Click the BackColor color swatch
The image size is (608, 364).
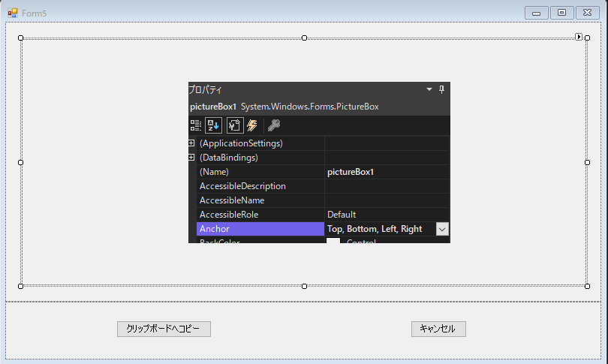coord(333,241)
